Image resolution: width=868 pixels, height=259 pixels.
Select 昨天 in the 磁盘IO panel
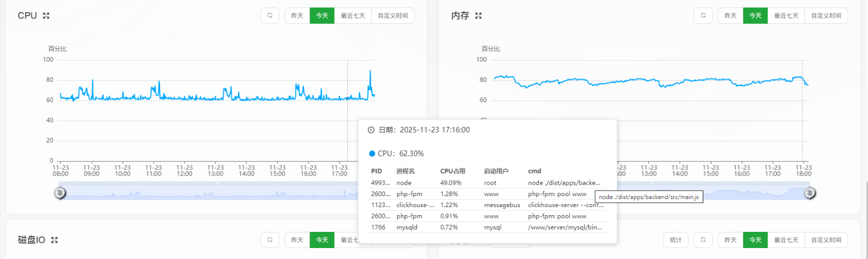297,239
